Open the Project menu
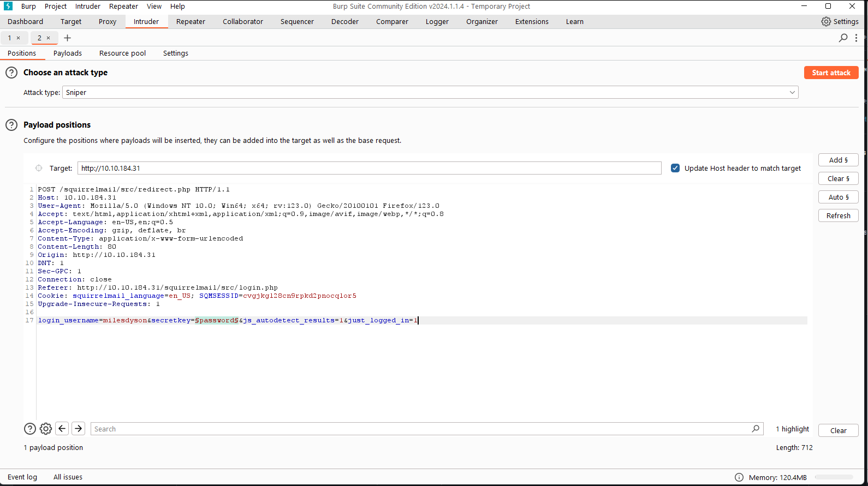 [x=56, y=6]
